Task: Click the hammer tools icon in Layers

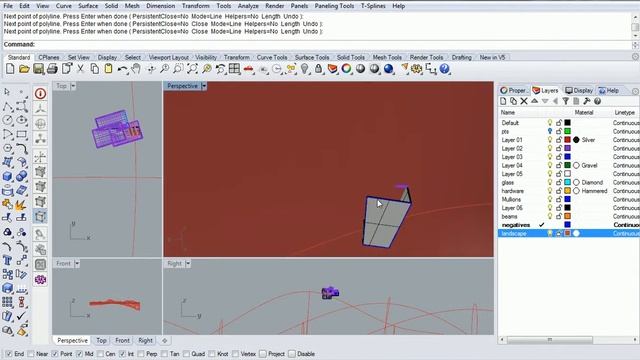Action: 587,101
